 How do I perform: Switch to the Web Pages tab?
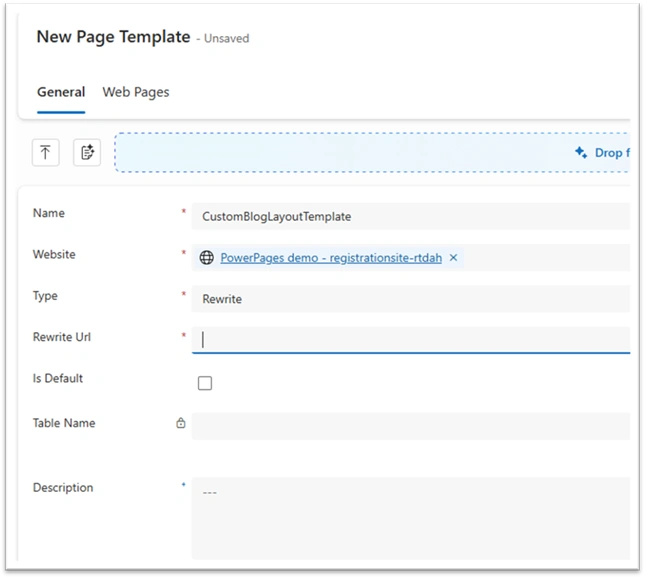click(x=136, y=92)
